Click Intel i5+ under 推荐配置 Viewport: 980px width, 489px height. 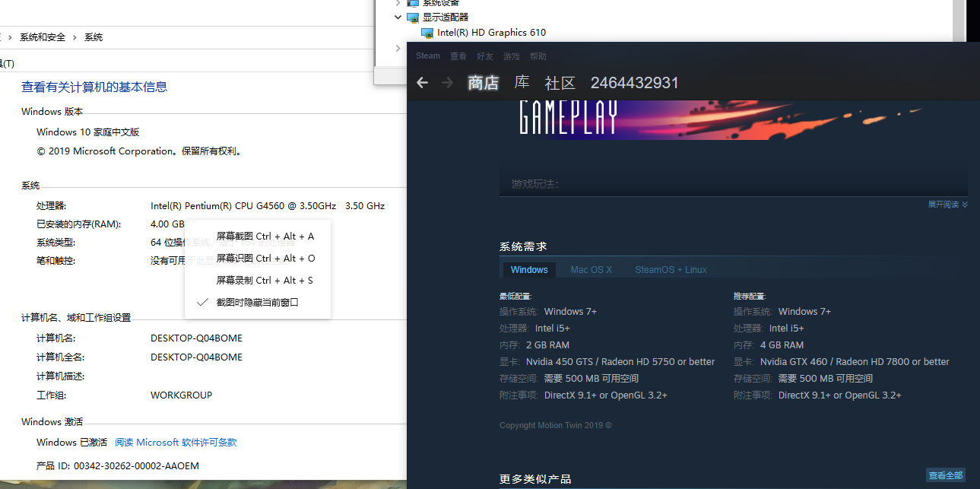[x=787, y=329]
